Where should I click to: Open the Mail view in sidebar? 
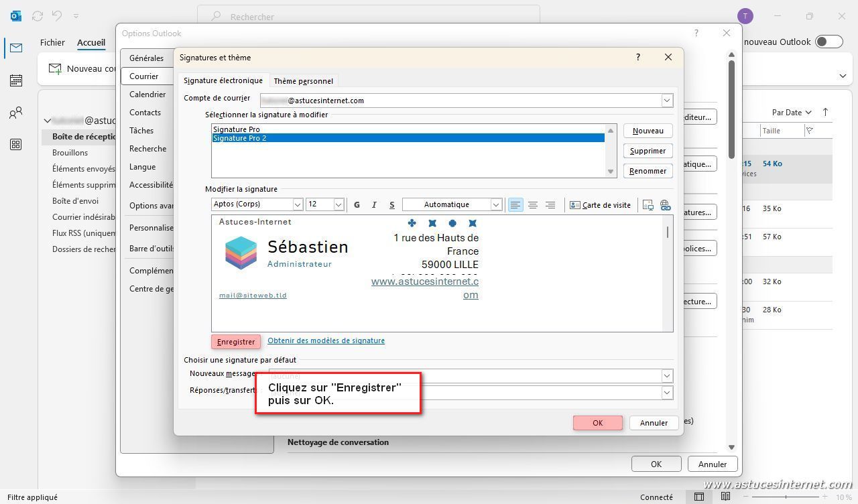16,48
